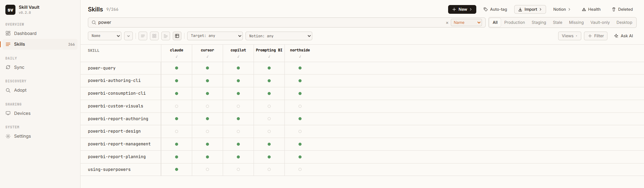Click the Devices monitor icon
Image resolution: width=644 pixels, height=188 pixels.
[x=8, y=113]
